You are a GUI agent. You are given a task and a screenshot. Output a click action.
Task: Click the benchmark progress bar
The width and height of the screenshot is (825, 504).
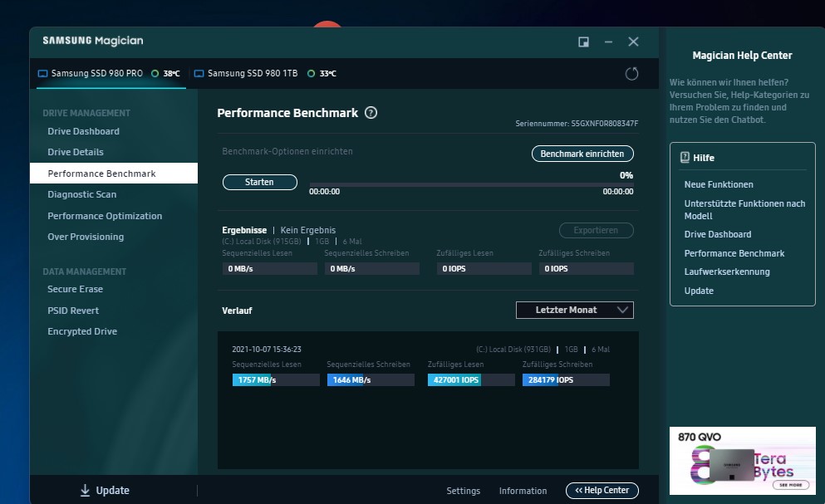[470, 184]
